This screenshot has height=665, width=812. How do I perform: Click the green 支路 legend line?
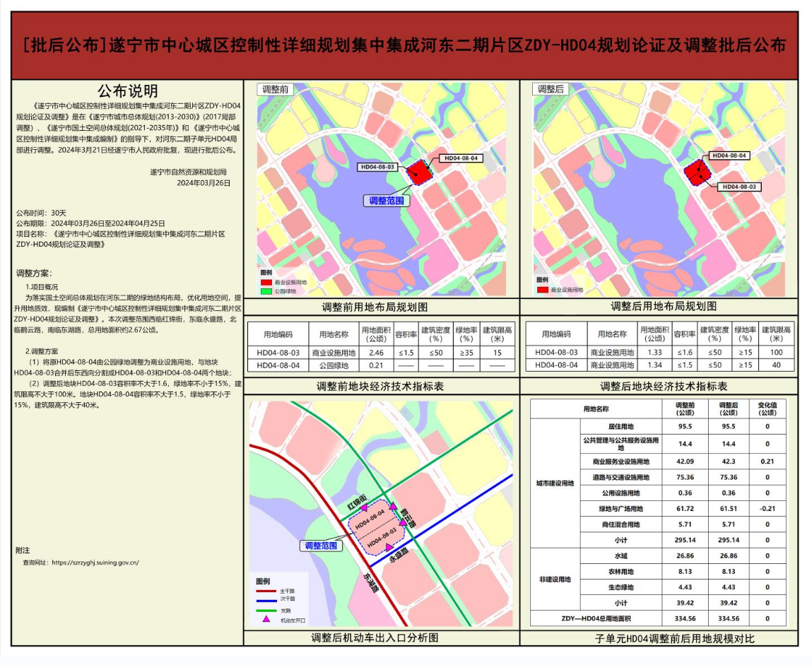point(266,609)
